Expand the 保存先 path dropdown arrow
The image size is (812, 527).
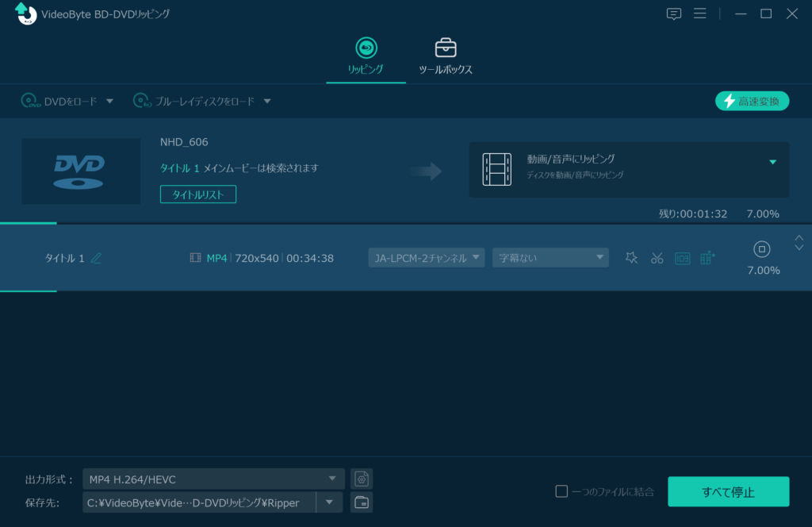click(329, 502)
